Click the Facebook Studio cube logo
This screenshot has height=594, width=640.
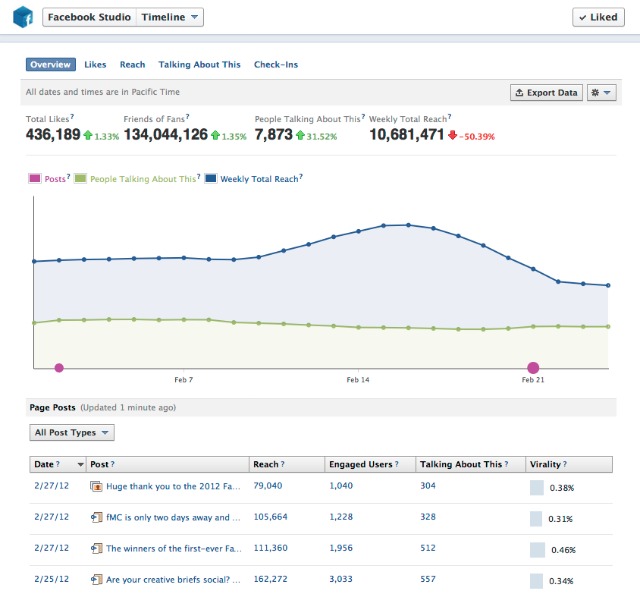tap(23, 17)
